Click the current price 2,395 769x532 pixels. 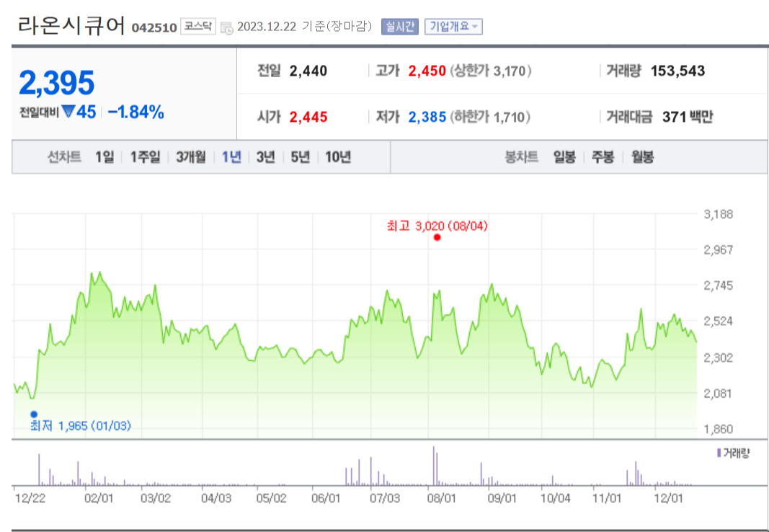coord(56,83)
